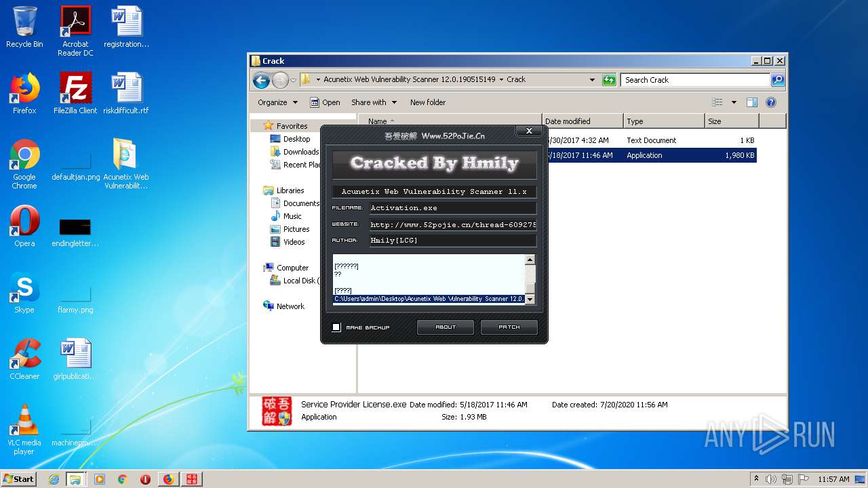Select Network in navigation pane
This screenshot has width=868, height=488.
(290, 306)
